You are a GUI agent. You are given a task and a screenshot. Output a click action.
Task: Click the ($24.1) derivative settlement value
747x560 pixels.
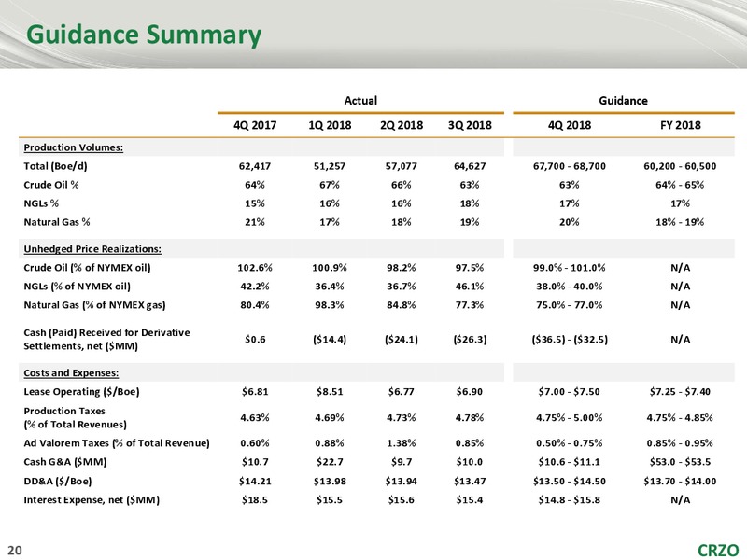click(x=402, y=340)
